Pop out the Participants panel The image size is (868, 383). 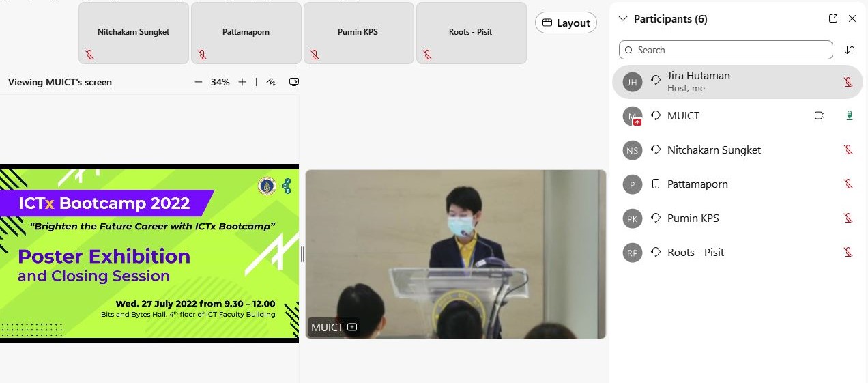pyautogui.click(x=833, y=19)
